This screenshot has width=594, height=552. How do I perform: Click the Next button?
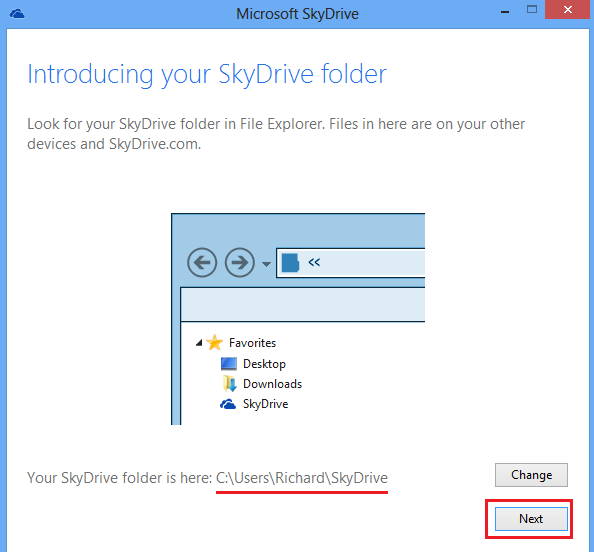coord(531,519)
